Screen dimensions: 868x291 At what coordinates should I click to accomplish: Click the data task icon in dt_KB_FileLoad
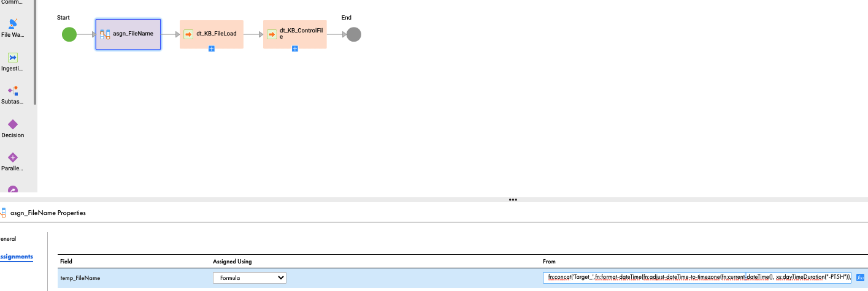tap(189, 34)
